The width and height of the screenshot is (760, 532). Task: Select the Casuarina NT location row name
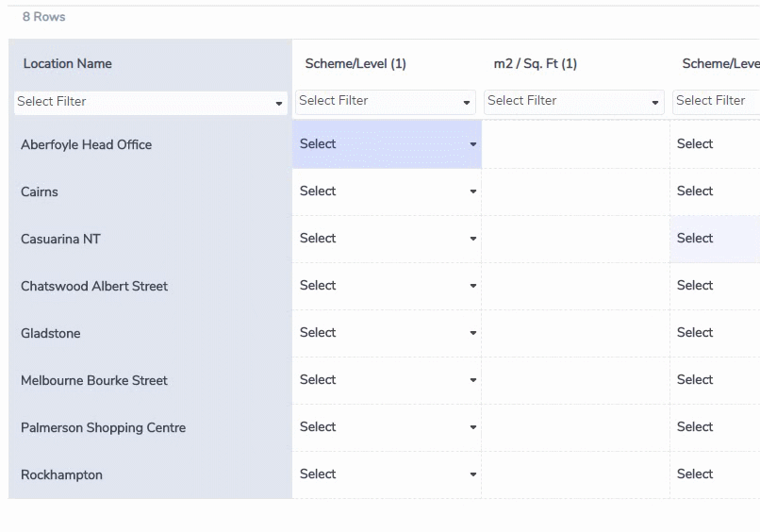pyautogui.click(x=60, y=239)
